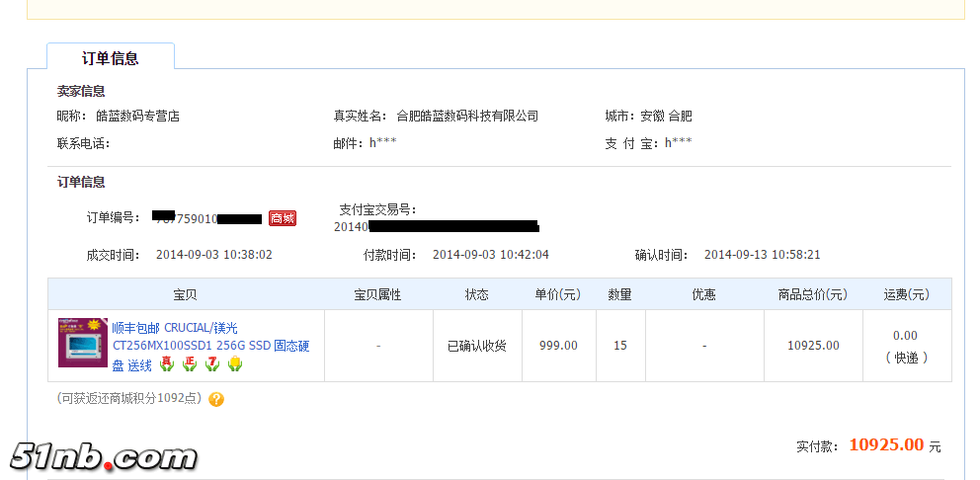Click the 真 genuine-guarantee icon
The image size is (980, 480).
click(166, 363)
